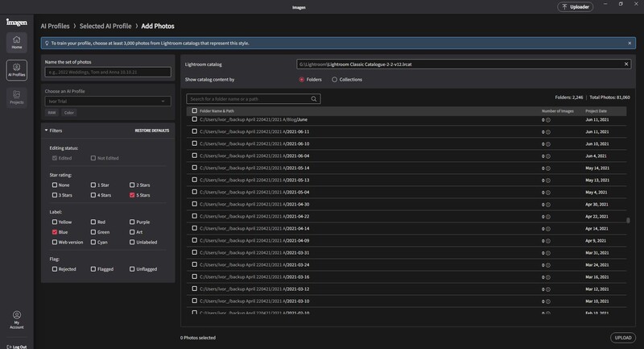
Task: Click info icon for the 2021-06-11 row
Action: (548, 132)
